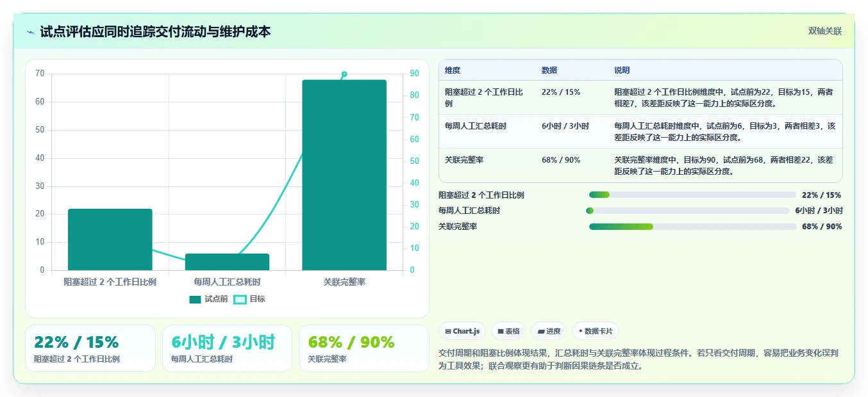Toggle the 目标 legend item

coord(249,299)
